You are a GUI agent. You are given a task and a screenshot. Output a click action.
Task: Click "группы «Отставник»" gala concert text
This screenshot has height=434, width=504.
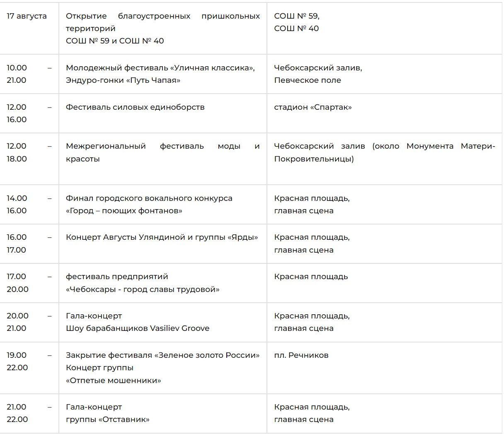click(x=107, y=420)
